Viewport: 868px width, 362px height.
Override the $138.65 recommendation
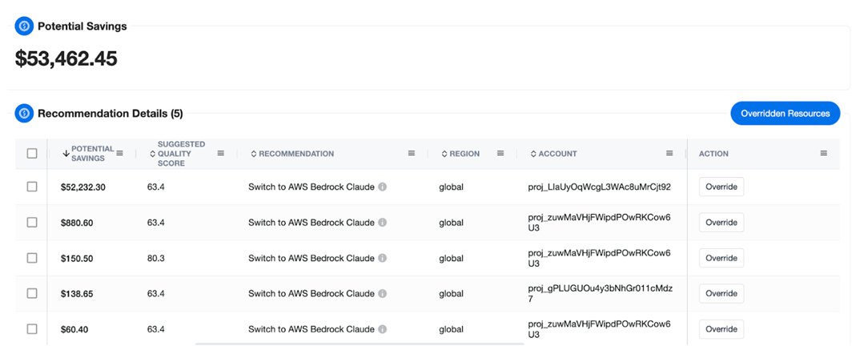(721, 293)
